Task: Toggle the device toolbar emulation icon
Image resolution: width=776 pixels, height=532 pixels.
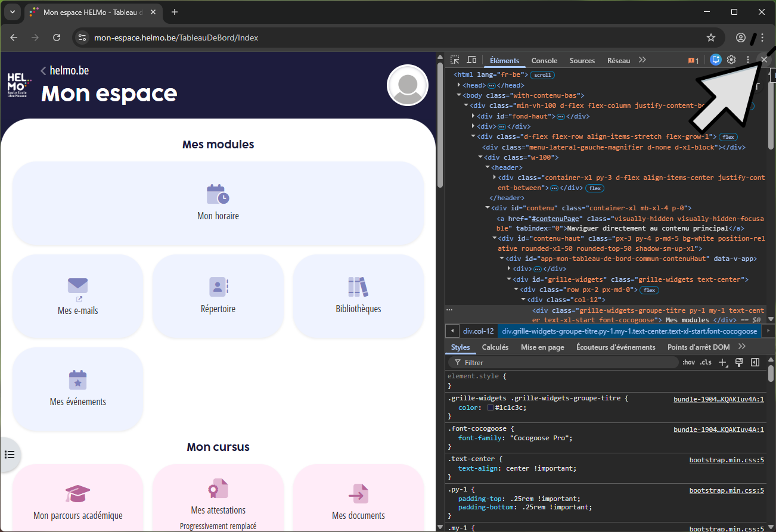Action: [x=471, y=60]
